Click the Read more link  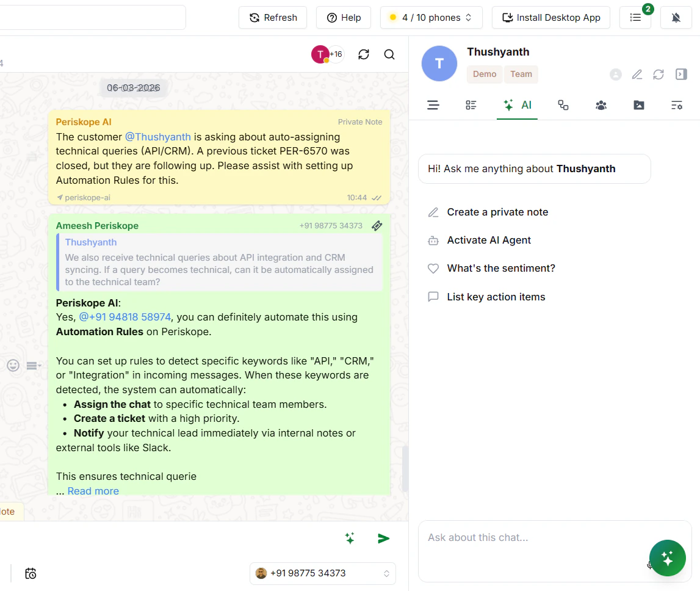93,491
